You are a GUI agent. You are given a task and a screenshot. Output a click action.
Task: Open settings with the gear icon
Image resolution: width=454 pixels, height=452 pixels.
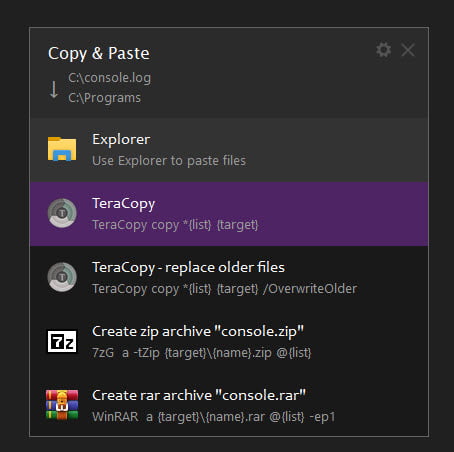(384, 50)
